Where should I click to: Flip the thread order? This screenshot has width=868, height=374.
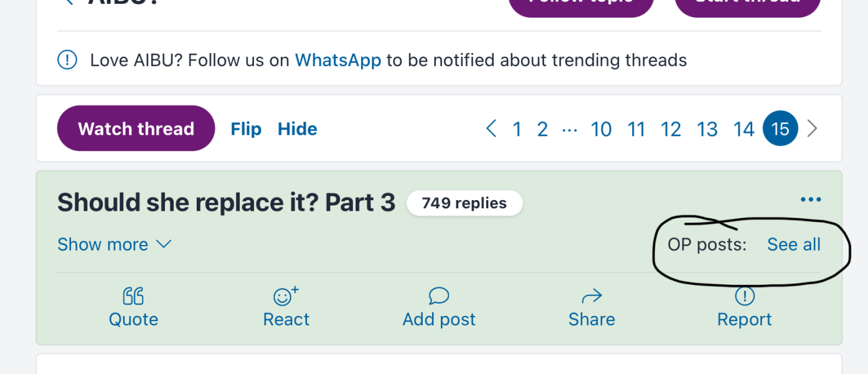coord(246,129)
